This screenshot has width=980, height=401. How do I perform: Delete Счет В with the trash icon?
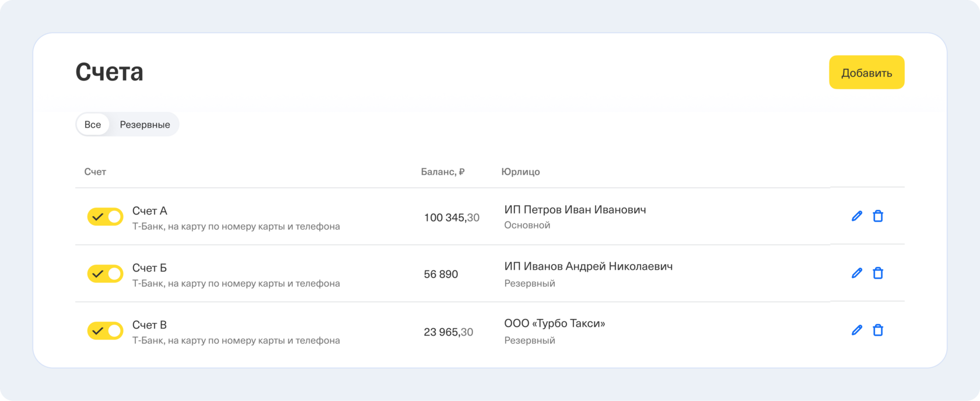tap(877, 330)
